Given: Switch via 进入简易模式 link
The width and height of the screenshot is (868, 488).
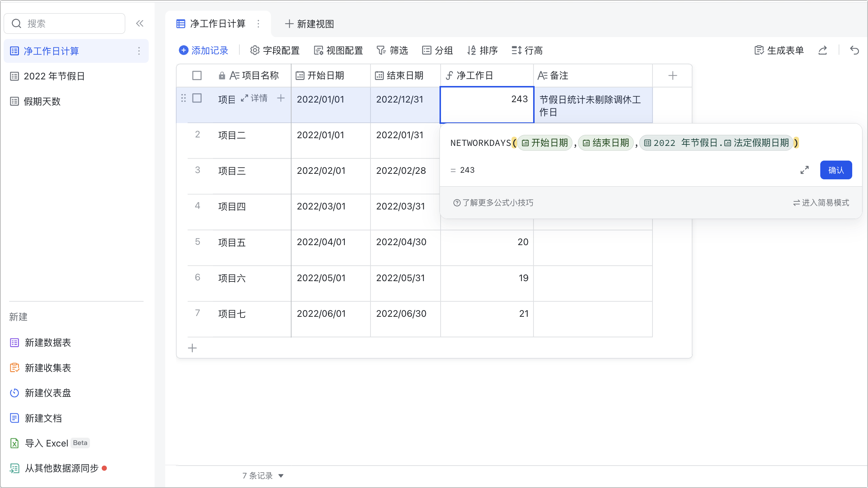Looking at the screenshot, I should [821, 203].
